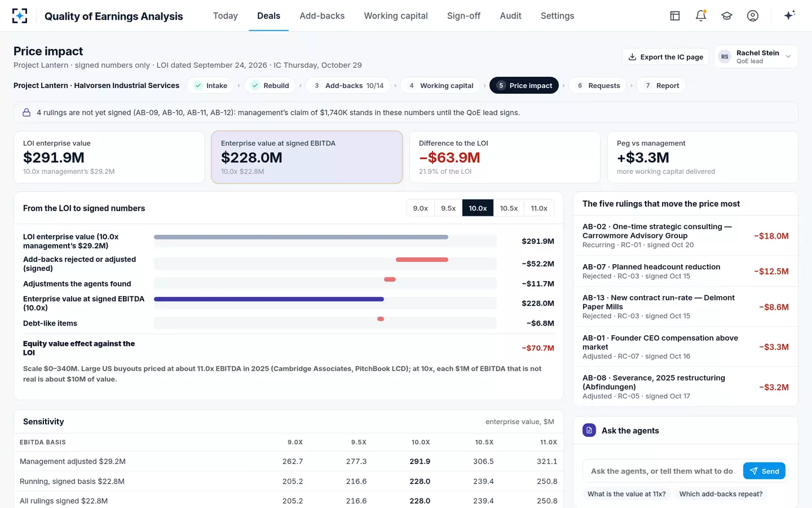Click the LOI enterprise value card

pos(109,157)
